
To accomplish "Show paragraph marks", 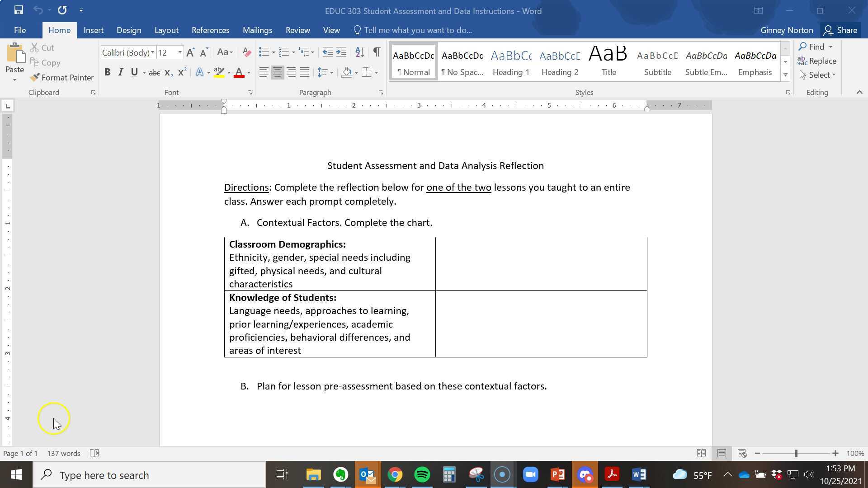I will (377, 52).
